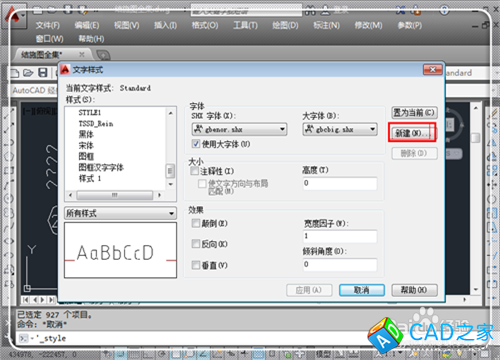Image resolution: width=500 pixels, height=360 pixels.
Task: Select the Line tool in draw toolbar
Action: (9, 114)
